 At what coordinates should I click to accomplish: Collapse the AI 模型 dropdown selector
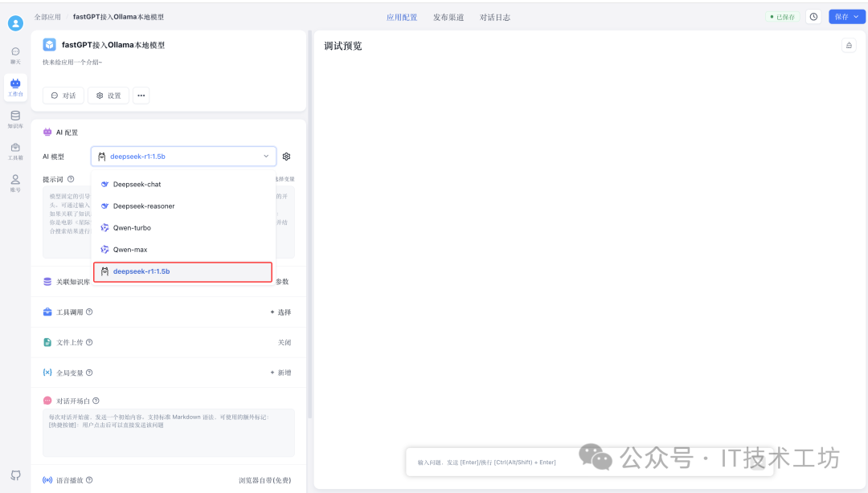pos(183,157)
